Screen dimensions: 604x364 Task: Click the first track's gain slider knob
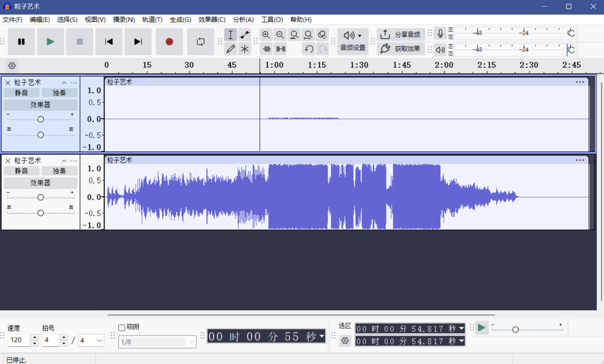coord(41,119)
